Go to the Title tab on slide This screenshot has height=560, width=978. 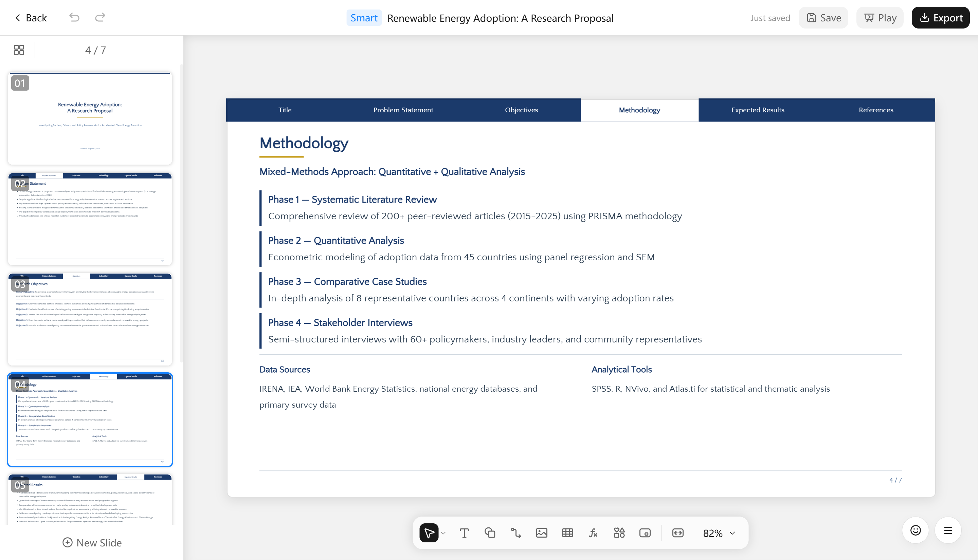click(x=285, y=110)
